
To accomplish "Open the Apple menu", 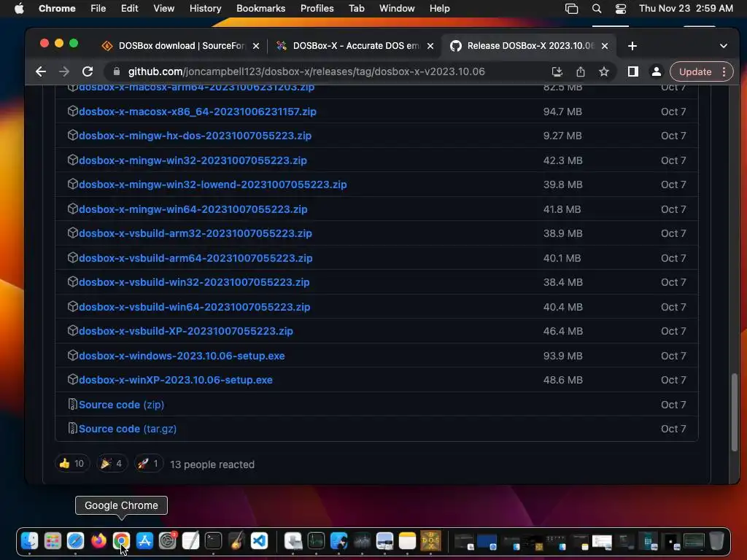I will [19, 9].
